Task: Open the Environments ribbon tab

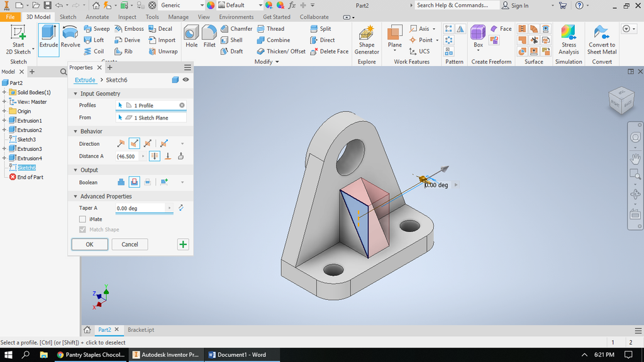Action: (x=236, y=17)
